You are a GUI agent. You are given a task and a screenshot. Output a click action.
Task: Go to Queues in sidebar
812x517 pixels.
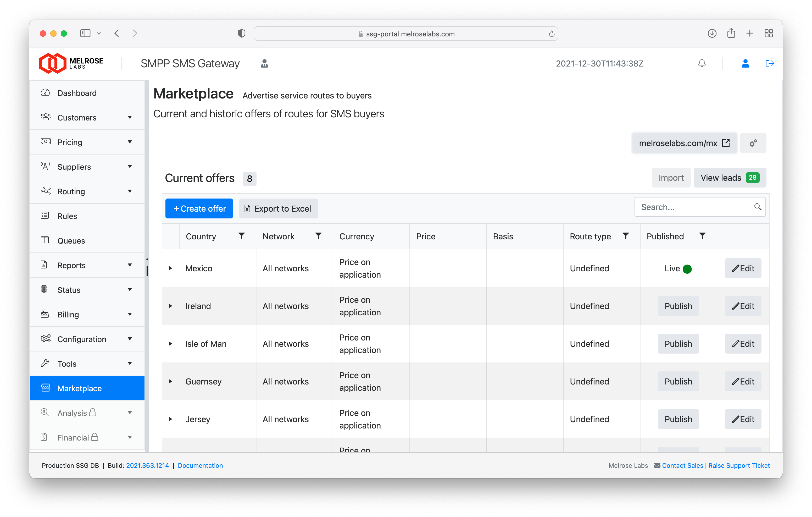[71, 241]
